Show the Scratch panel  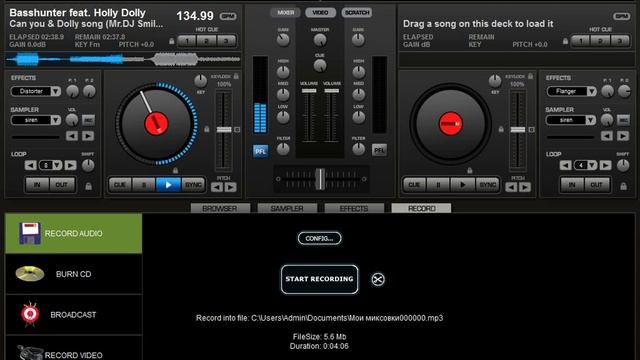pos(357,13)
